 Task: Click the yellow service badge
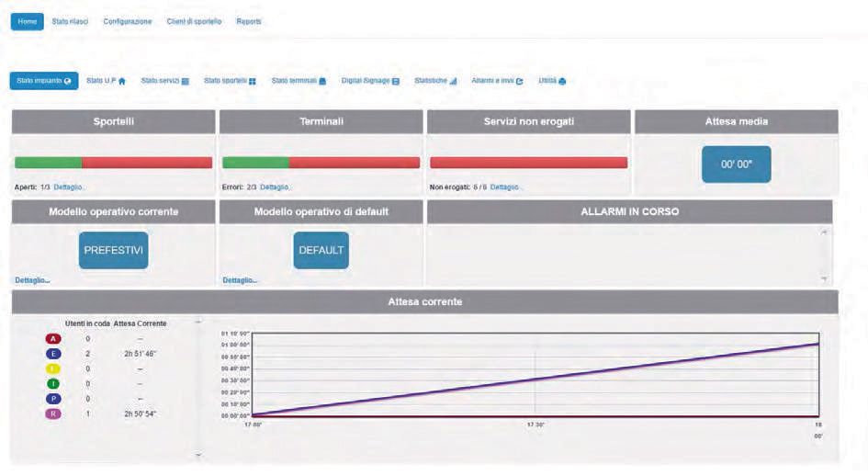pyautogui.click(x=53, y=368)
